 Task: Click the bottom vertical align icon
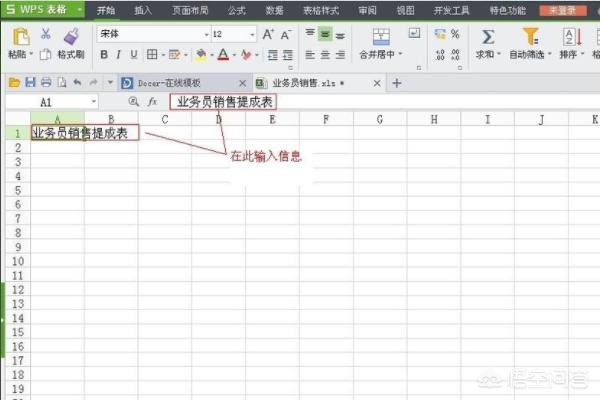(340, 35)
